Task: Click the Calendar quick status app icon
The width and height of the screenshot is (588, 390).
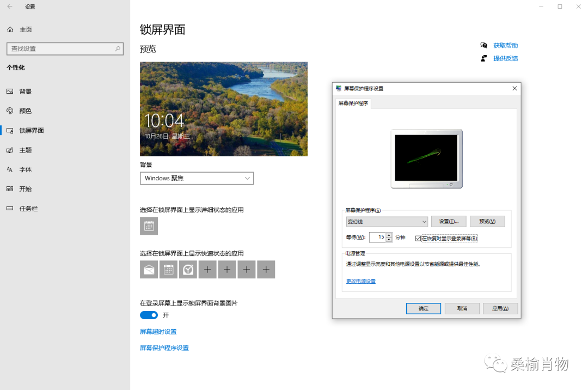Action: [x=168, y=269]
